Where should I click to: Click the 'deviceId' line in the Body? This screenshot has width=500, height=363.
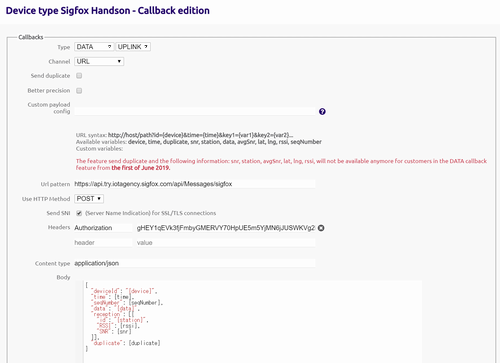(x=124, y=291)
